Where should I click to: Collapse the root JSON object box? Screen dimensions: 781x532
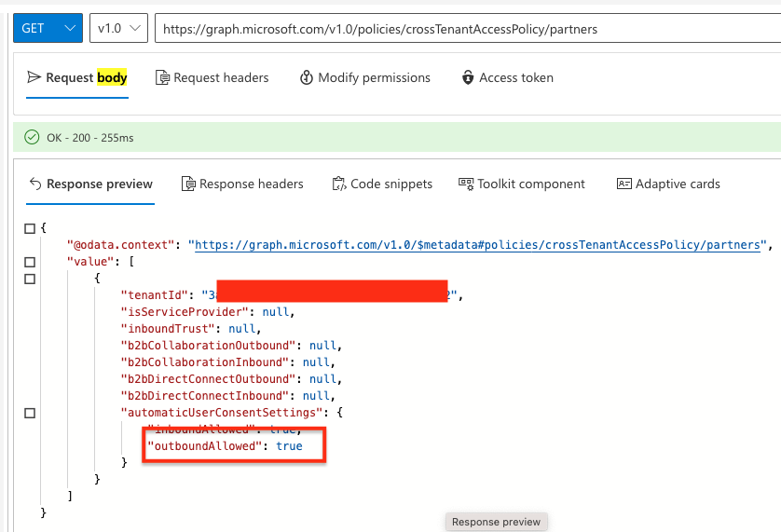click(30, 228)
